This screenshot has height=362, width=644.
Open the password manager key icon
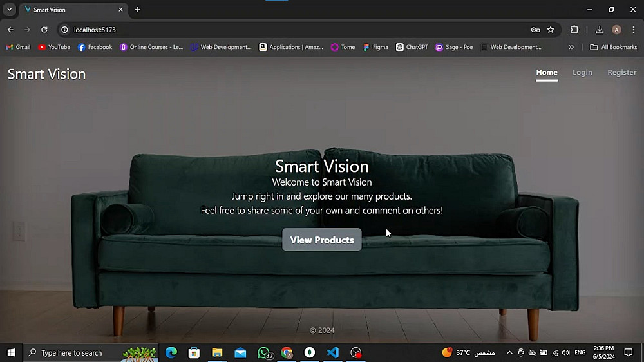point(535,30)
